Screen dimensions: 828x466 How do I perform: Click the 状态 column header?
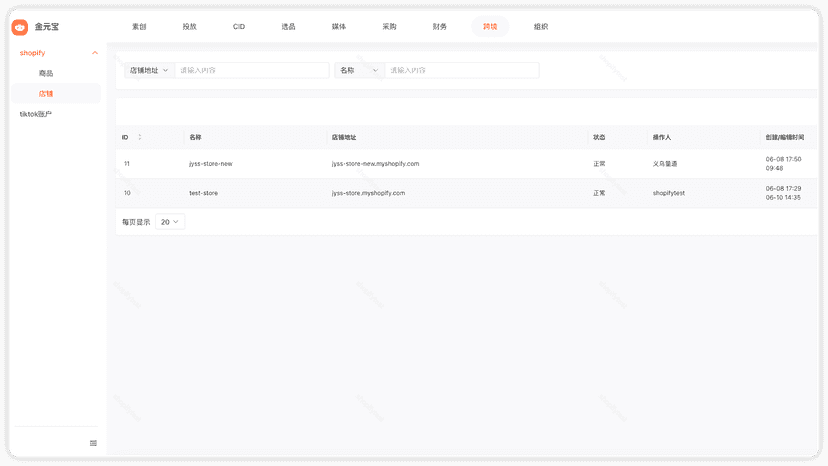click(x=599, y=137)
